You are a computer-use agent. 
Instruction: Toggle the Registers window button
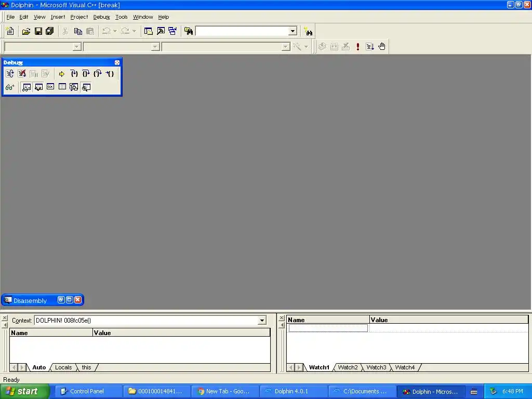click(50, 87)
